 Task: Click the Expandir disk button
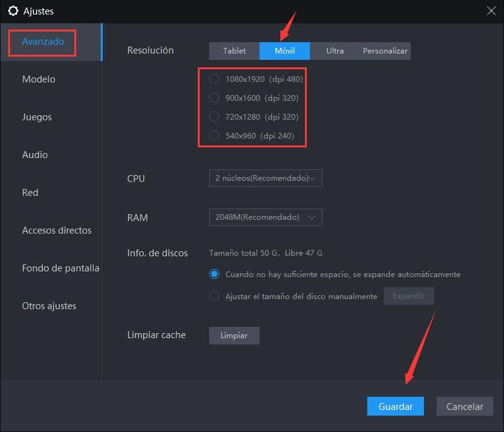tap(408, 296)
